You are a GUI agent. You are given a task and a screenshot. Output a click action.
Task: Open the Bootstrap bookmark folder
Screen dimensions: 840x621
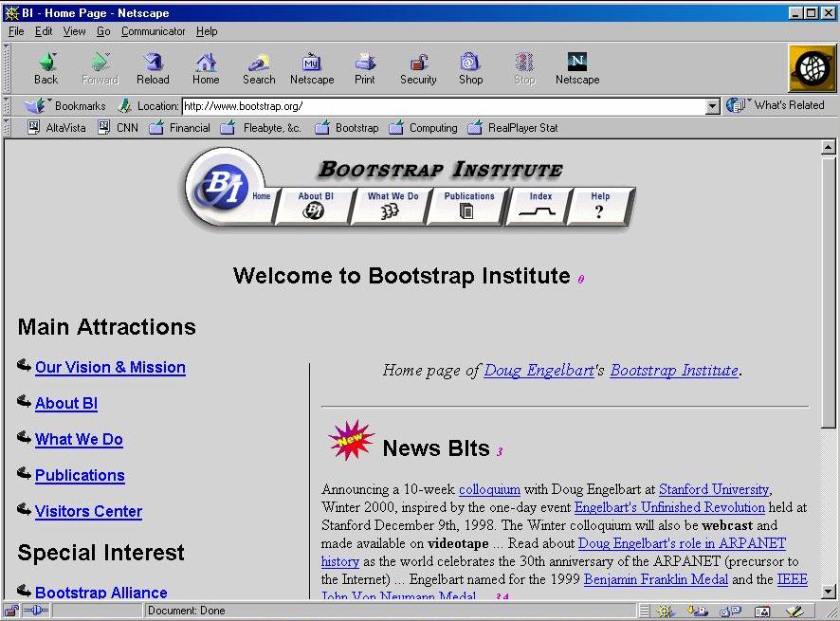347,128
